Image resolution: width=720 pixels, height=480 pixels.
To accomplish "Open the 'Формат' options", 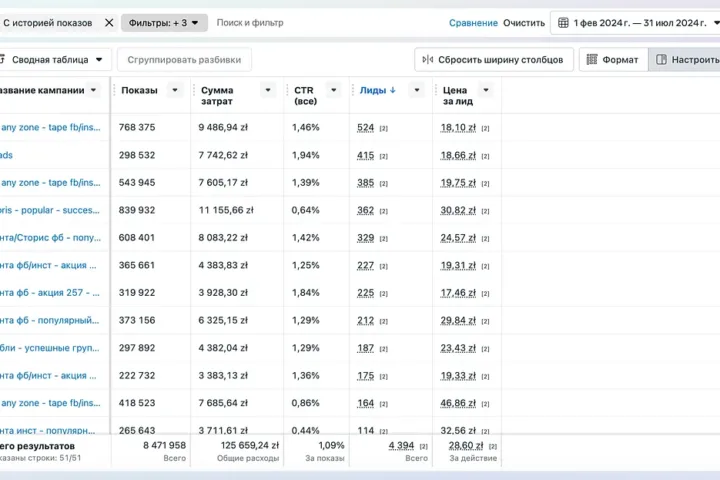I will tap(613, 60).
